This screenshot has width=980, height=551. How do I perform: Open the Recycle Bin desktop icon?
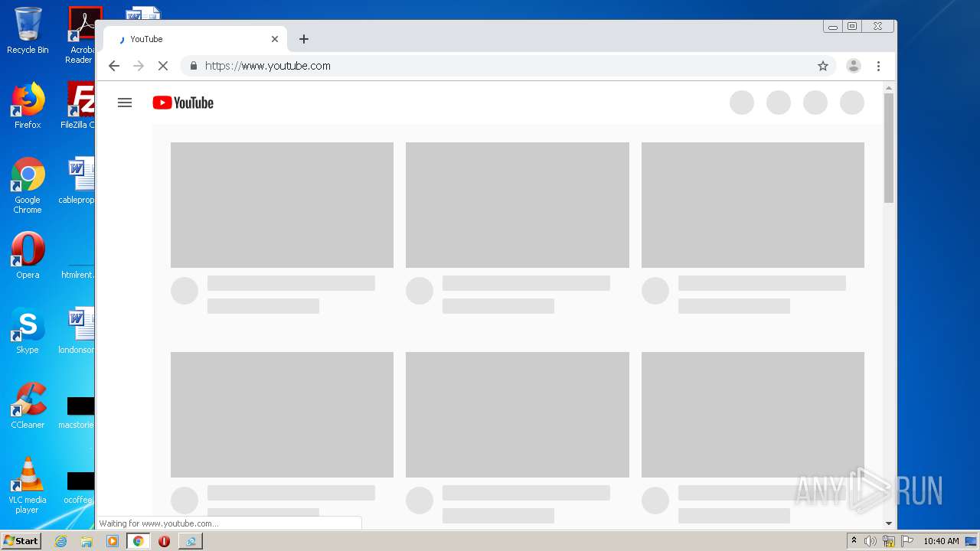pos(28,31)
